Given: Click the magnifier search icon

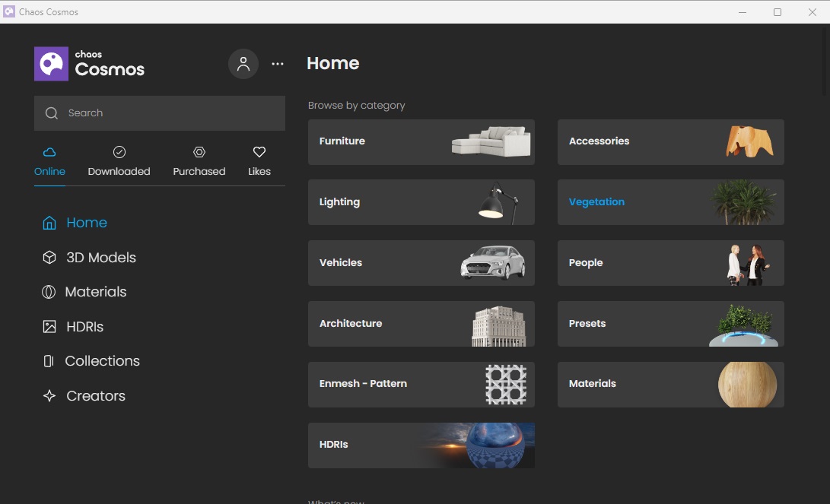Looking at the screenshot, I should pos(51,113).
